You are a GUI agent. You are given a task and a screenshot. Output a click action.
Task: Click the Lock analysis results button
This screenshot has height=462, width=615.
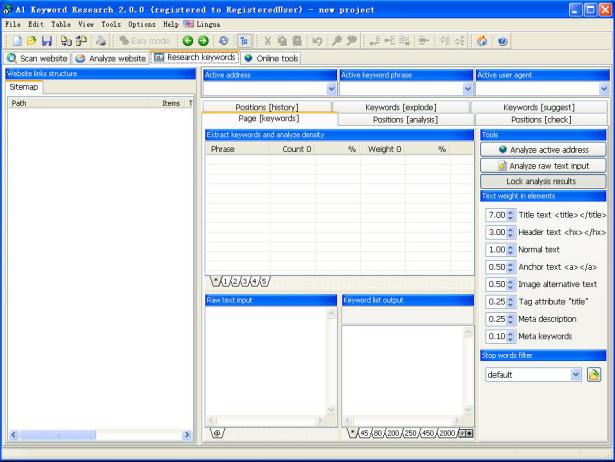pyautogui.click(x=543, y=181)
